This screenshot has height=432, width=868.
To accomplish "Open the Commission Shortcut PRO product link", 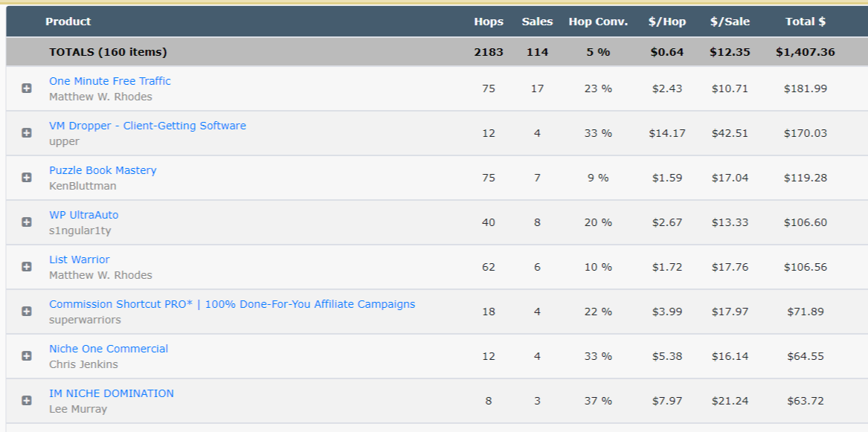I will point(232,304).
